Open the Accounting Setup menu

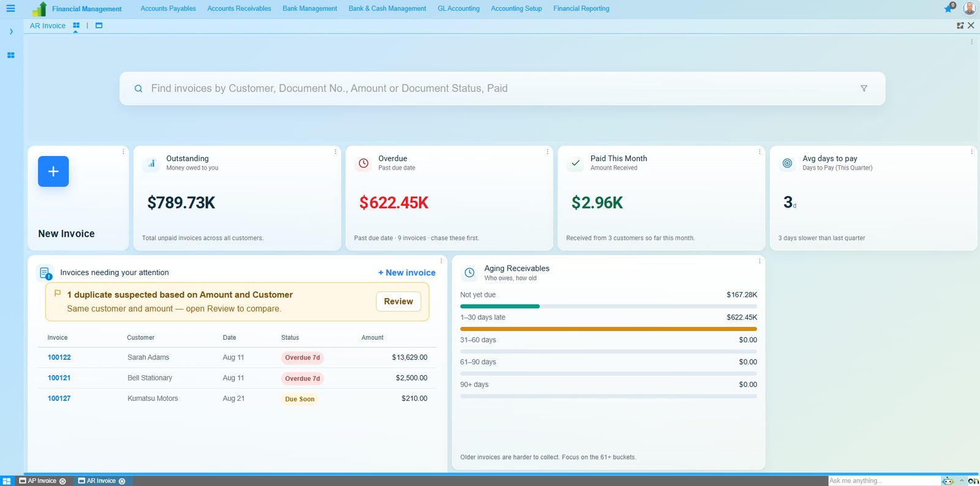[516, 9]
